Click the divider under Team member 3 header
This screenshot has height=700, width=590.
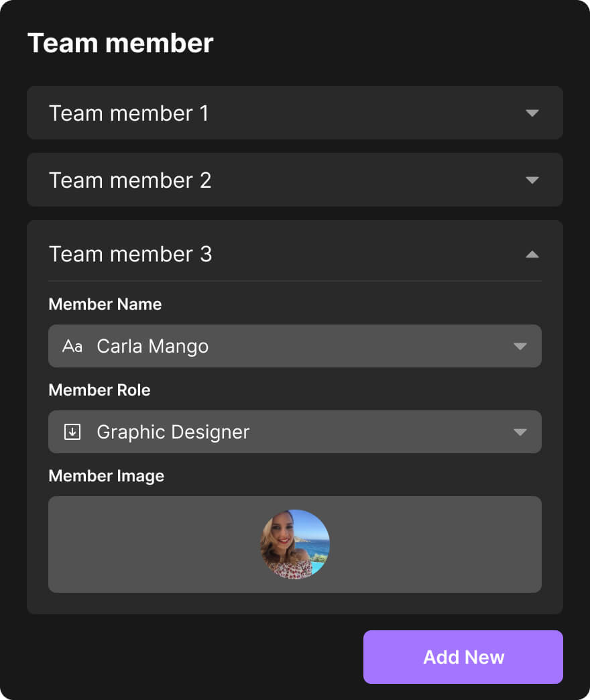pyautogui.click(x=295, y=281)
